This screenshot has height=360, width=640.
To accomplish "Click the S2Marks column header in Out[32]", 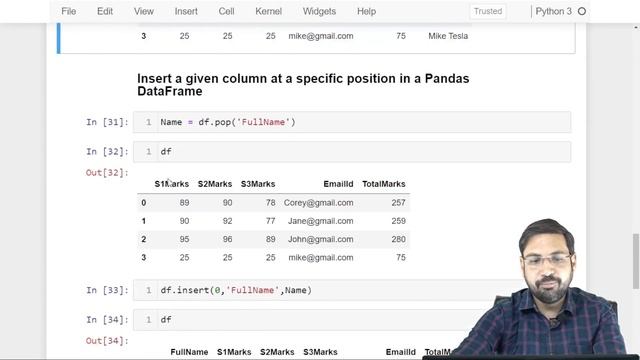I will (215, 184).
